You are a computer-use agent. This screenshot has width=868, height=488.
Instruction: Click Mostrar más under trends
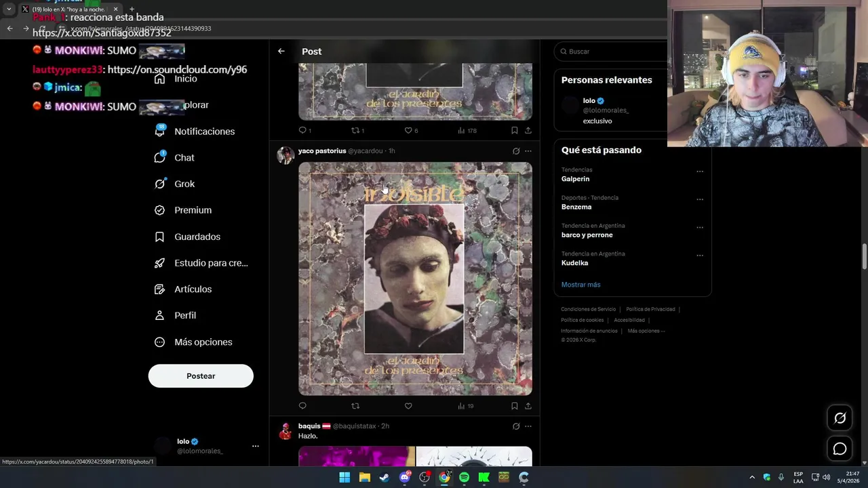pos(580,285)
